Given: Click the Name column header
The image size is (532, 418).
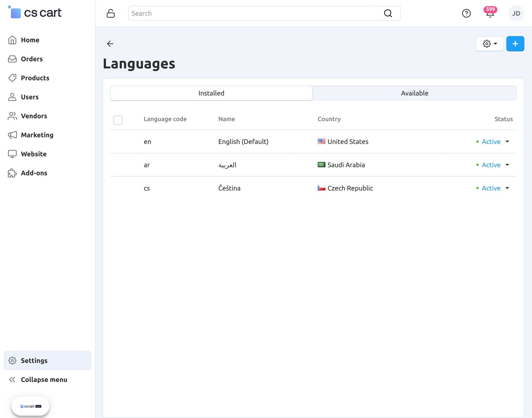Looking at the screenshot, I should tap(226, 119).
